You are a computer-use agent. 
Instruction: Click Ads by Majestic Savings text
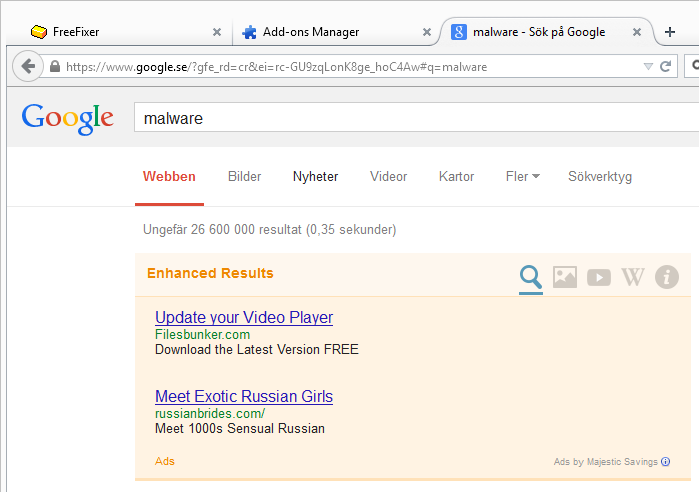coord(605,462)
